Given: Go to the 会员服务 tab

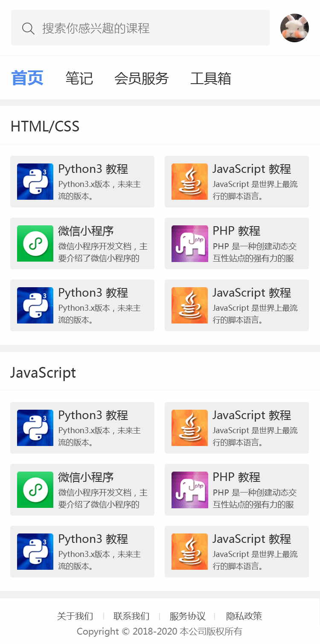Looking at the screenshot, I should tap(141, 79).
